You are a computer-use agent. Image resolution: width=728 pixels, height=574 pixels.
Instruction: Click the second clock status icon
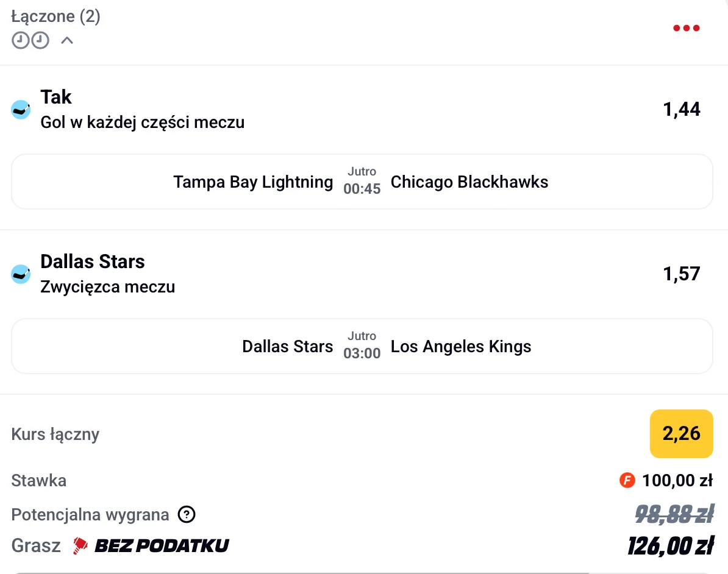coord(40,41)
